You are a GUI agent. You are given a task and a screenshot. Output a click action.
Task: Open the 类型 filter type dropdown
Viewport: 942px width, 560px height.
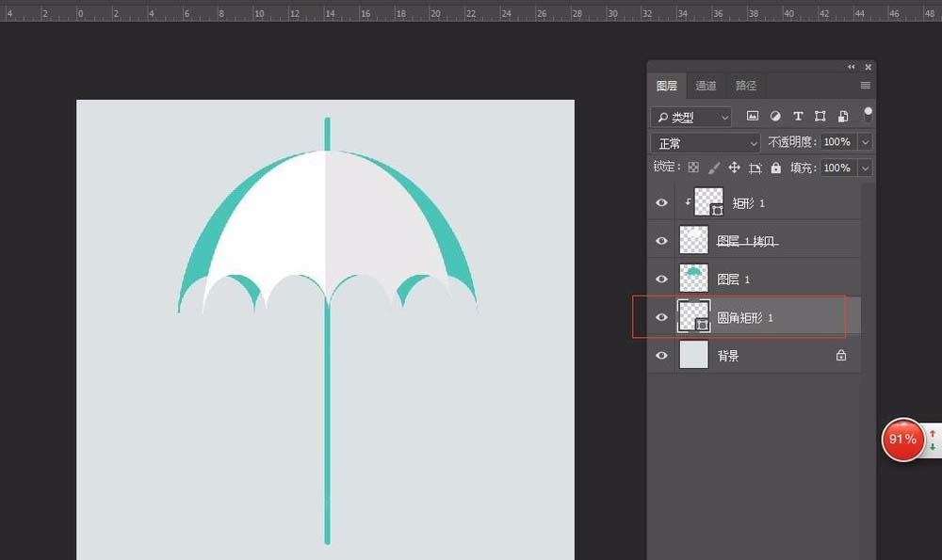coord(691,117)
